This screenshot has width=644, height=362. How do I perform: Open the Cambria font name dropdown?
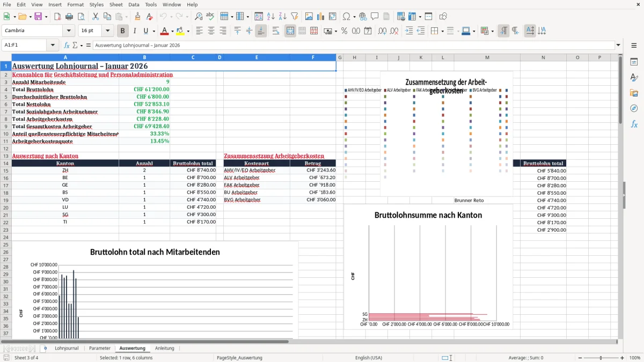click(68, 31)
